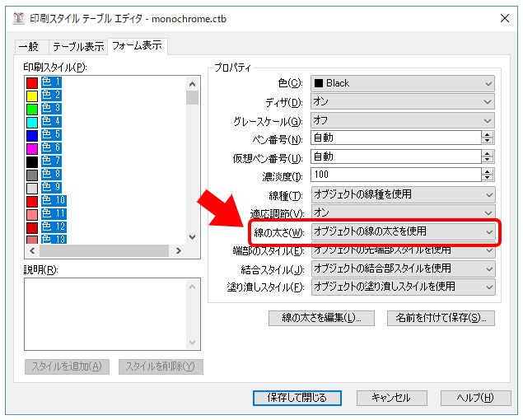
Task: Open the グレースケール(G) dropdown
Action: (x=403, y=120)
